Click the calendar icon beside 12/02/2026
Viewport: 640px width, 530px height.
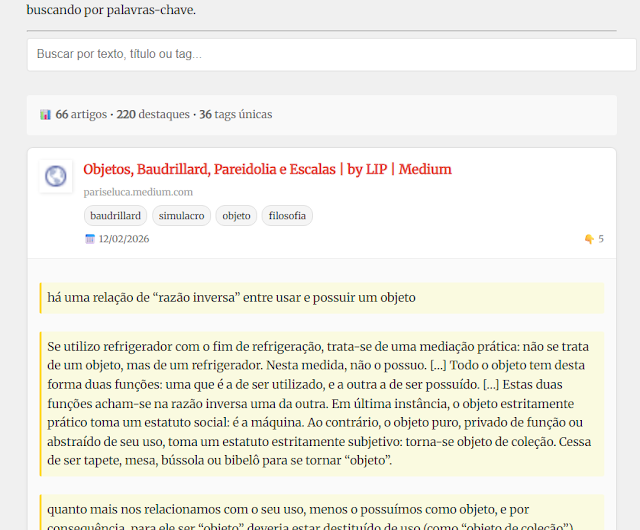click(90, 239)
